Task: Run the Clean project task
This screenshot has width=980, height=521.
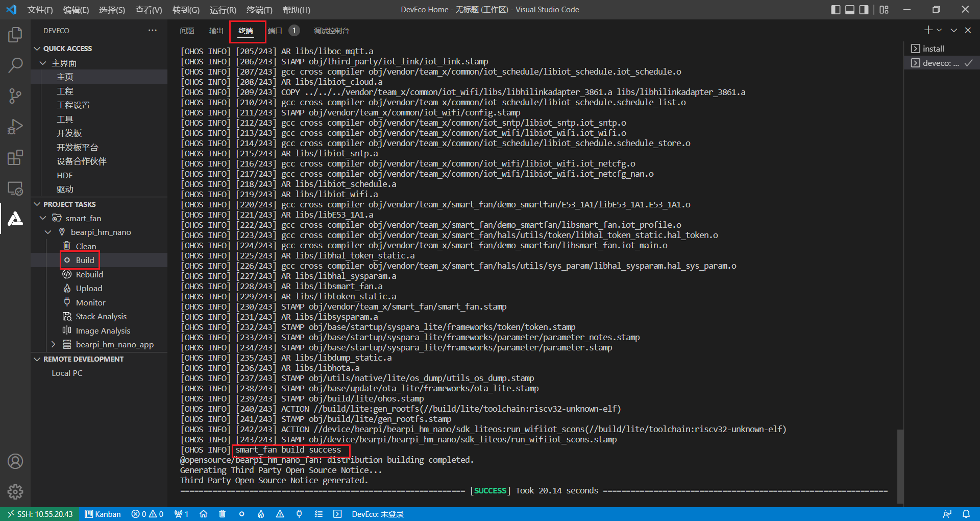Action: (86, 246)
